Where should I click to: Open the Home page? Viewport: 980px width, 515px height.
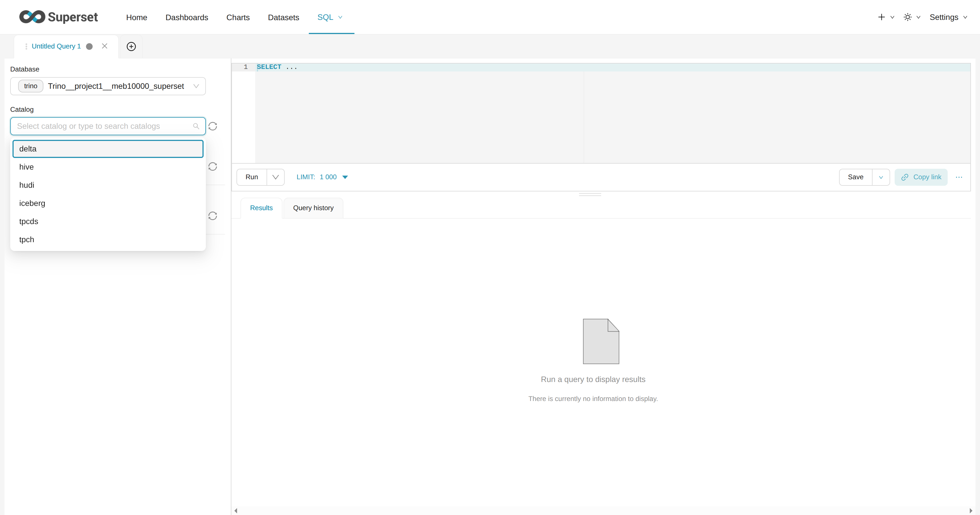[137, 18]
